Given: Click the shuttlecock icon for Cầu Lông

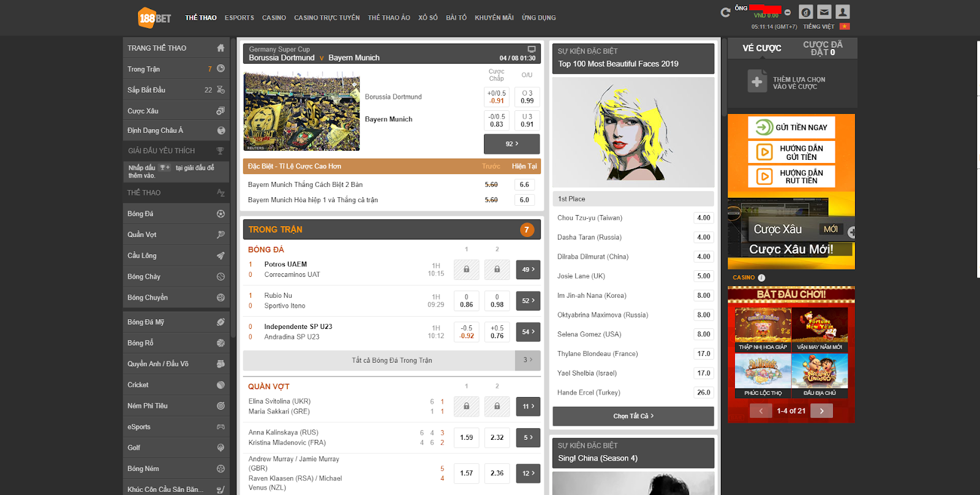Looking at the screenshot, I should click(221, 255).
